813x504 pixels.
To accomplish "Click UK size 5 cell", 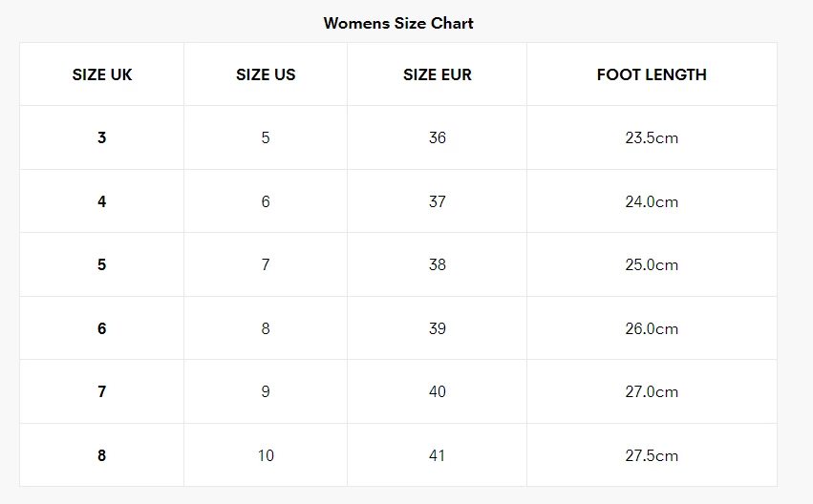I will 102,264.
